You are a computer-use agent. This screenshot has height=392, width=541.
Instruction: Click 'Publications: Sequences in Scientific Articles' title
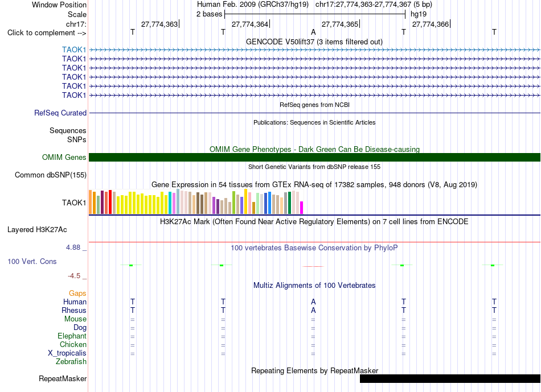pos(314,122)
